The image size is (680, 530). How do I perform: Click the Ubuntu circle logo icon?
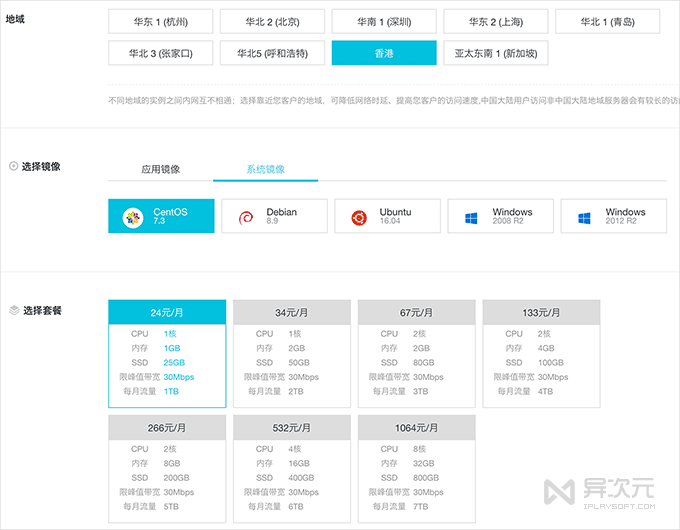[x=359, y=218]
